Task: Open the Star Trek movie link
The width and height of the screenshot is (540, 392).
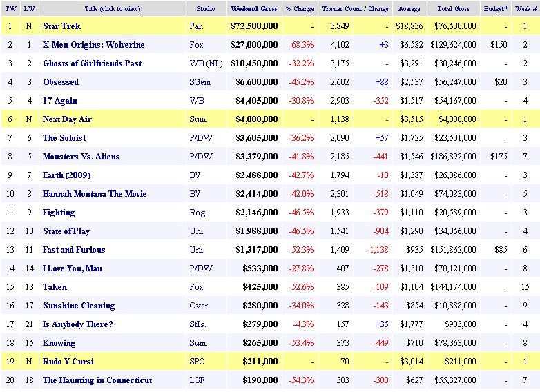Action: tap(61, 26)
